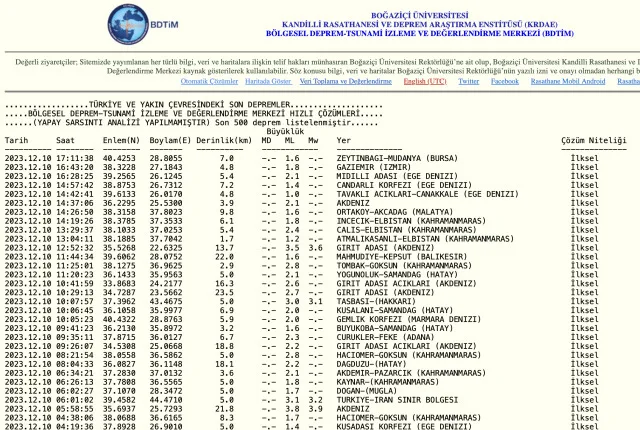Click the Derinlik(km) column header
Viewport: 640px width, 430px height.
pos(224,140)
